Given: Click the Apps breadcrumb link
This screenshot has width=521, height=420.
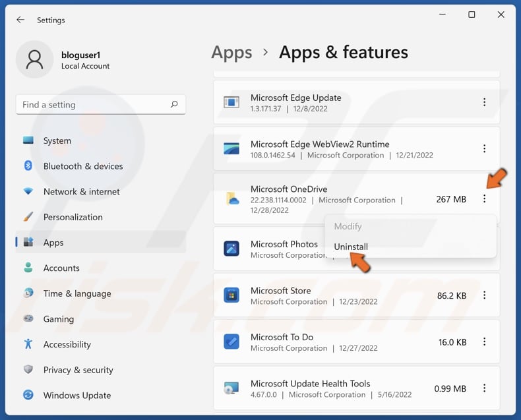Looking at the screenshot, I should (x=231, y=53).
